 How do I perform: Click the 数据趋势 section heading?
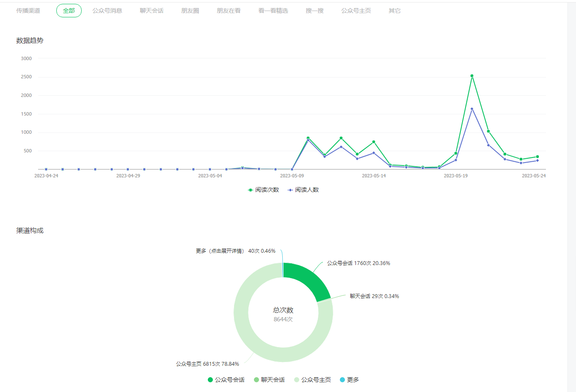30,40
